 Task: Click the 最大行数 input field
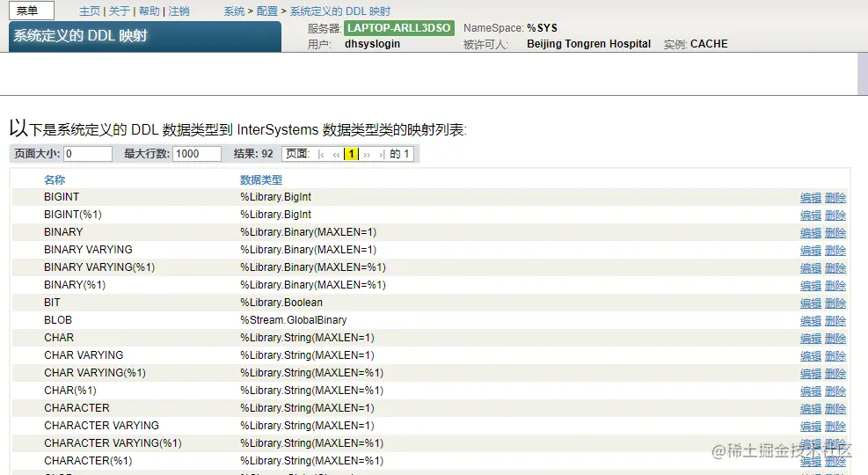click(x=197, y=153)
